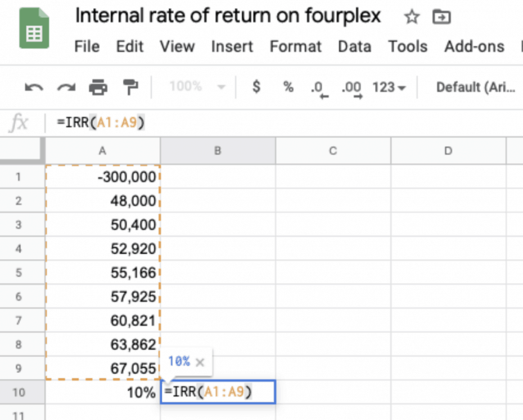
Task: Select cell containing 67,055
Action: click(103, 368)
